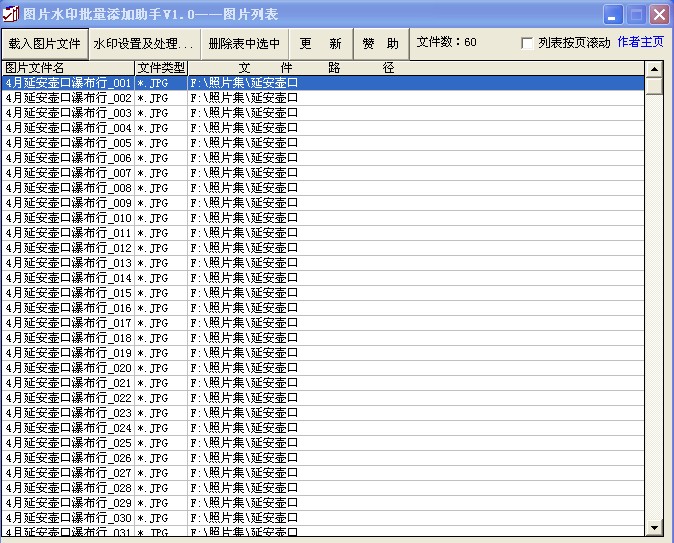Click the scrollbar down arrow
Image resolution: width=674 pixels, height=543 pixels.
tap(654, 526)
